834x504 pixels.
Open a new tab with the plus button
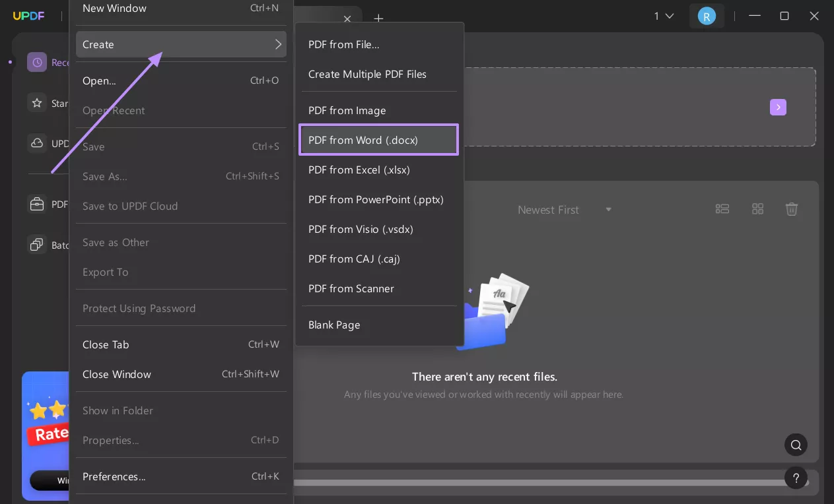(x=379, y=18)
